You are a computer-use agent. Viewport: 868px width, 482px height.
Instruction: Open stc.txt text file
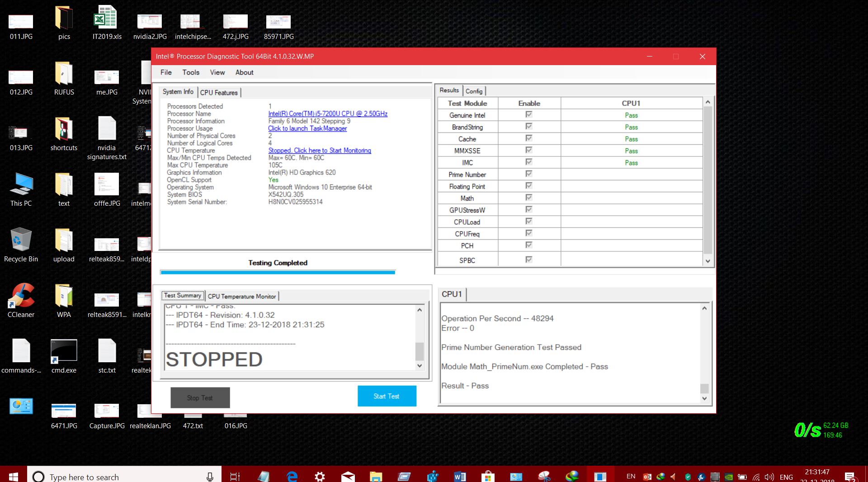click(x=107, y=356)
